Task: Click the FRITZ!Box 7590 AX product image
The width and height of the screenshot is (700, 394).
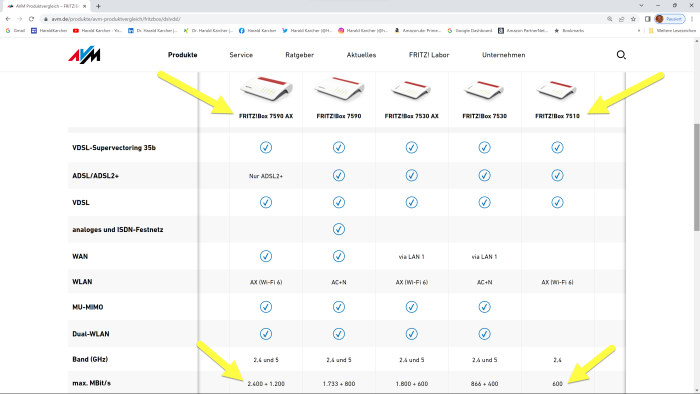Action: (x=266, y=88)
